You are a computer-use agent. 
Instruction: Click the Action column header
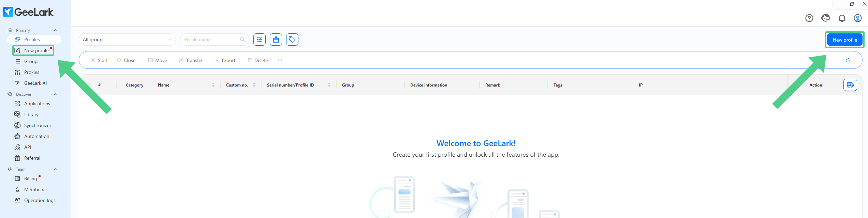(815, 85)
